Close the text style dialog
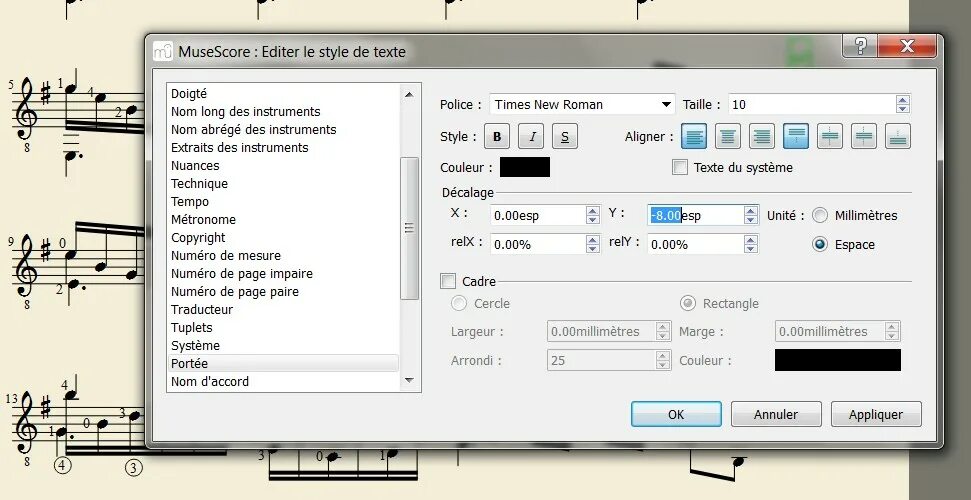This screenshot has width=971, height=500. coord(907,46)
